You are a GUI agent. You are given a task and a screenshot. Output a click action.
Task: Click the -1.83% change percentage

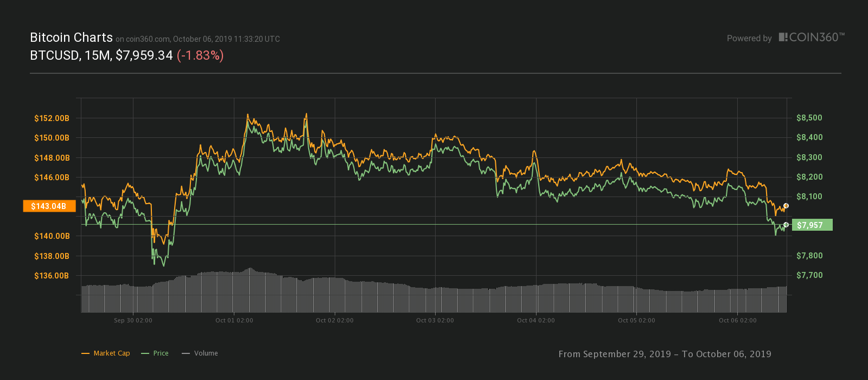(x=200, y=55)
